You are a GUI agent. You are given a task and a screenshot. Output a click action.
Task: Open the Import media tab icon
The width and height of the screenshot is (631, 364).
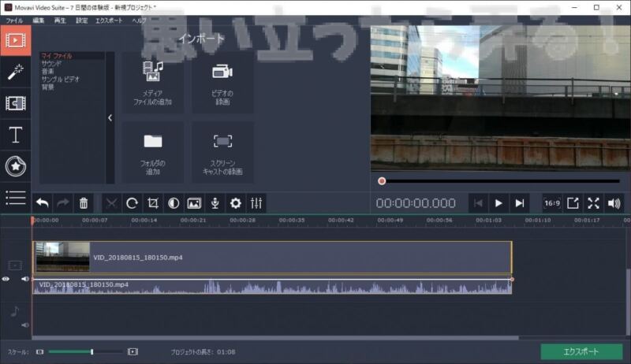15,40
